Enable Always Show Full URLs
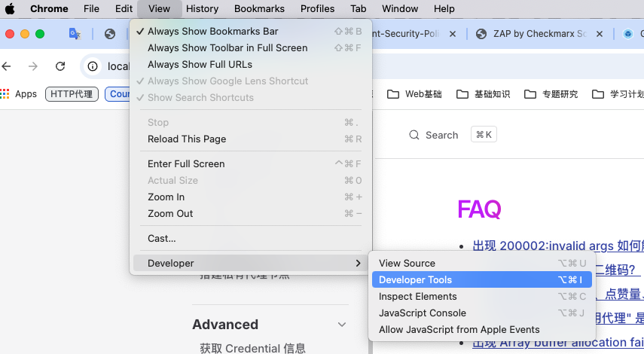Image resolution: width=644 pixels, height=354 pixels. pos(200,65)
